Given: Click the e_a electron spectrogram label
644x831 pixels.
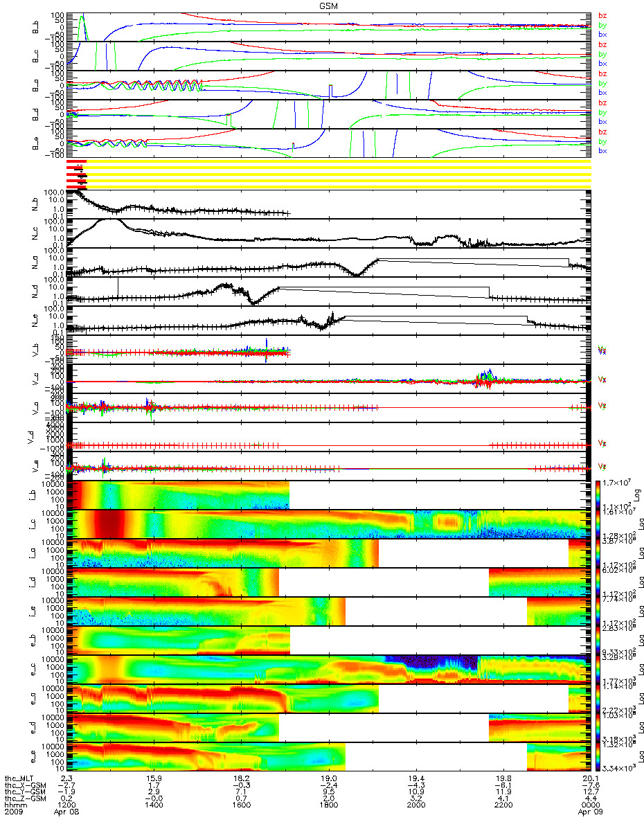Looking at the screenshot, I should (x=35, y=697).
